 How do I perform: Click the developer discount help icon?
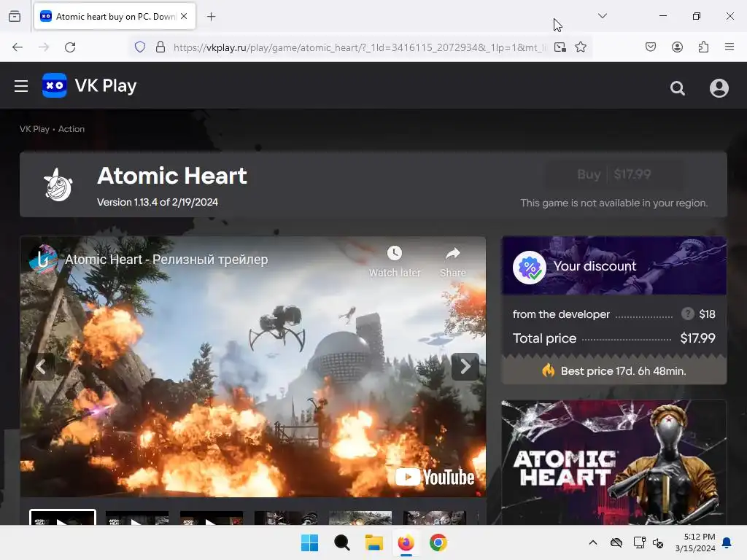click(x=687, y=314)
